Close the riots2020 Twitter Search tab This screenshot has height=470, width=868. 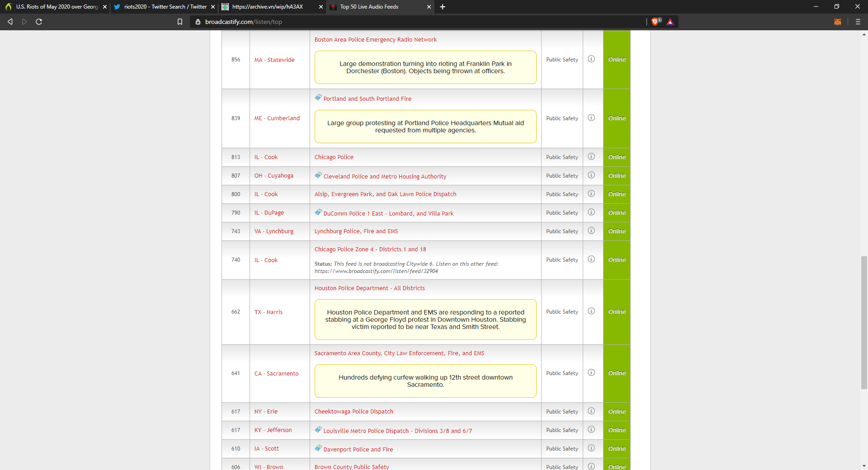[213, 7]
